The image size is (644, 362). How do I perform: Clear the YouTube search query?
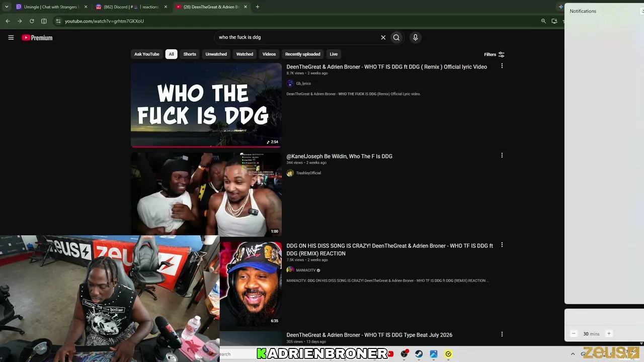(383, 37)
